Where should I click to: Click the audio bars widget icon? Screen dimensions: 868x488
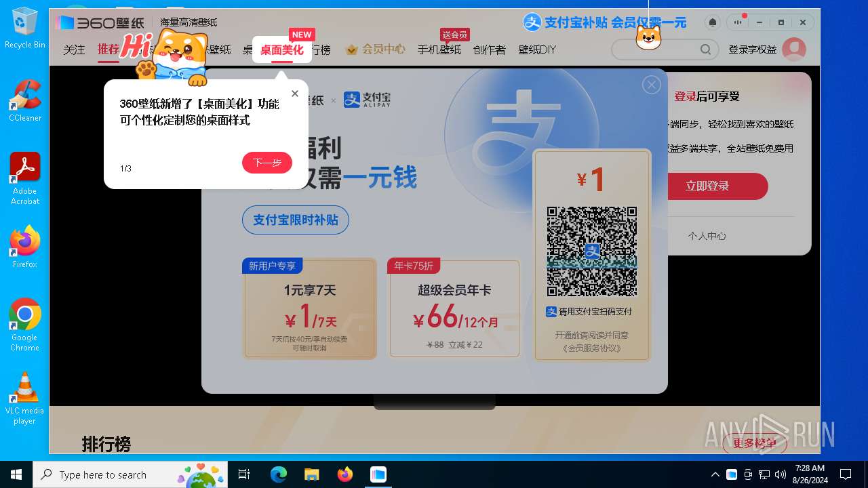pyautogui.click(x=737, y=22)
